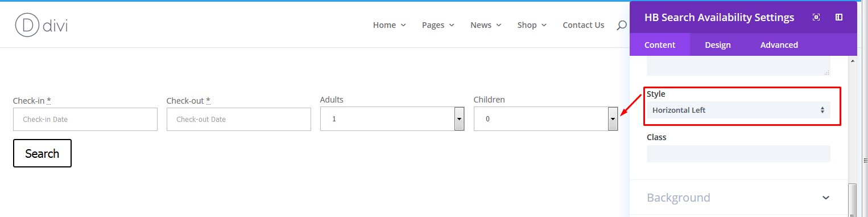
Task: Click the snap modal to sidebar icon
Action: [x=839, y=17]
